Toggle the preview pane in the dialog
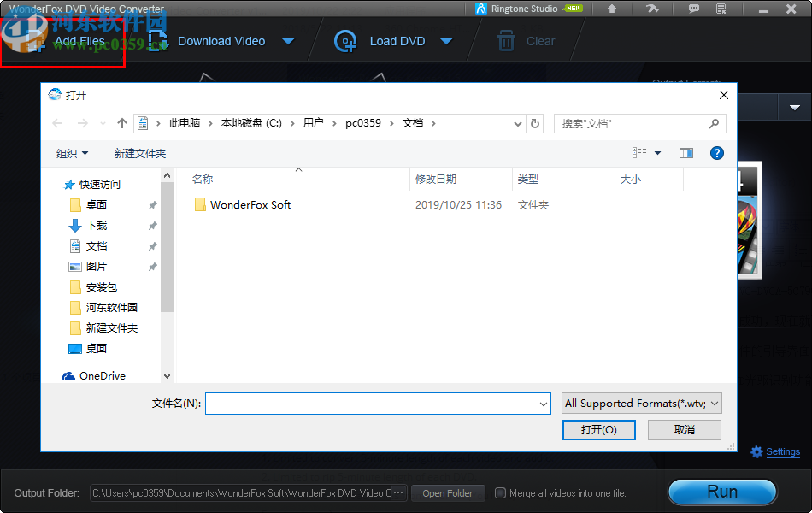Viewport: 812px width, 513px height. (685, 153)
